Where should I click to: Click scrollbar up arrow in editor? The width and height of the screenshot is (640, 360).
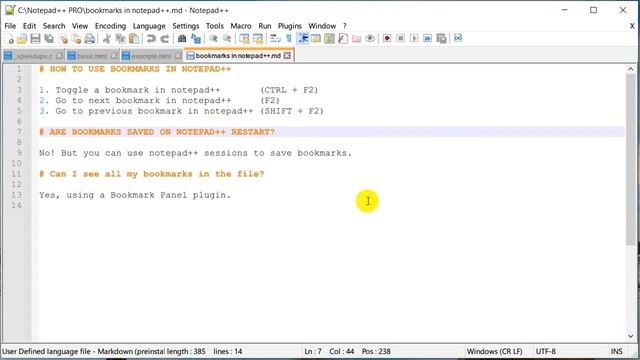click(x=631, y=69)
